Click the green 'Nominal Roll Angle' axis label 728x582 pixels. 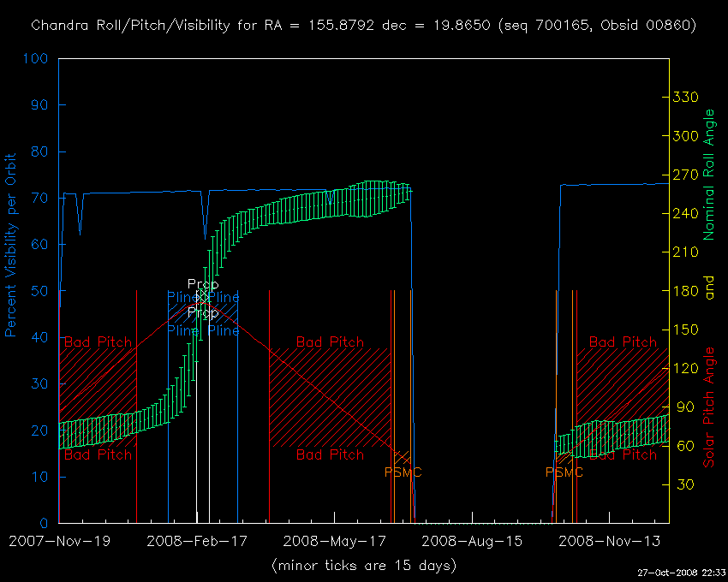tap(709, 174)
